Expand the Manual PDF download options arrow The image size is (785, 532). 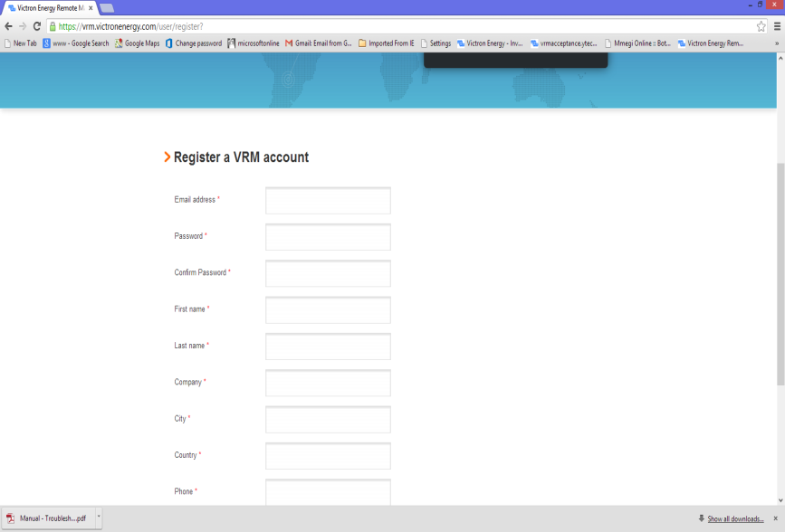[x=98, y=518]
